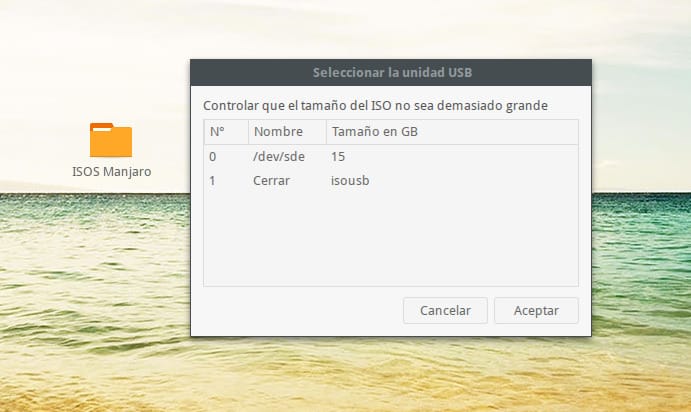Select the Cerrar row name cell
Viewport: 691px width, 412px height.
271,181
